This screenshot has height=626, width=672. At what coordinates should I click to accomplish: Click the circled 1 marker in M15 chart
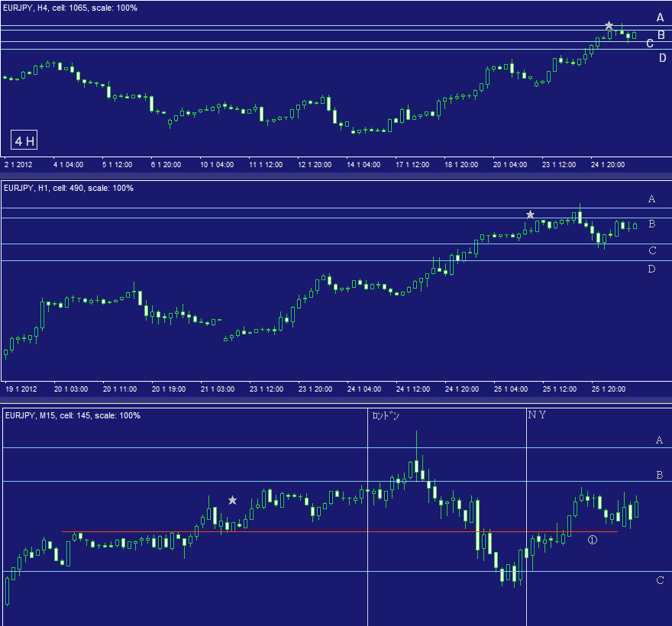[593, 540]
